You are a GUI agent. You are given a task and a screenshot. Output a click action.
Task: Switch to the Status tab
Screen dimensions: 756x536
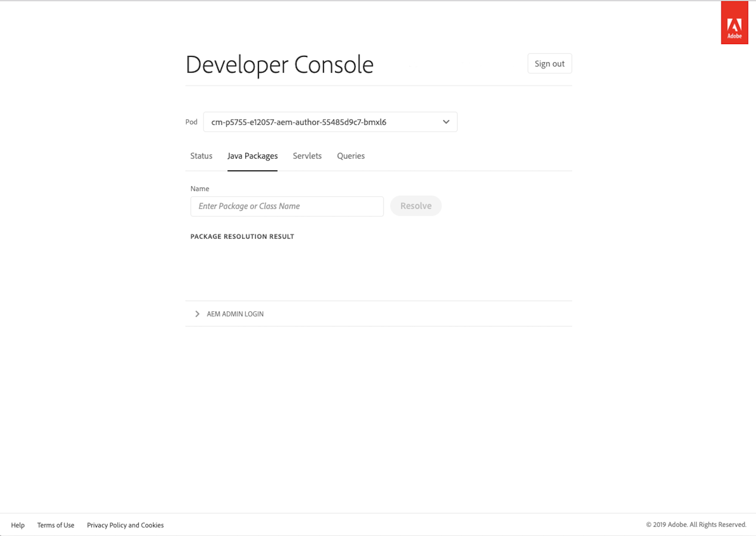[x=201, y=156]
